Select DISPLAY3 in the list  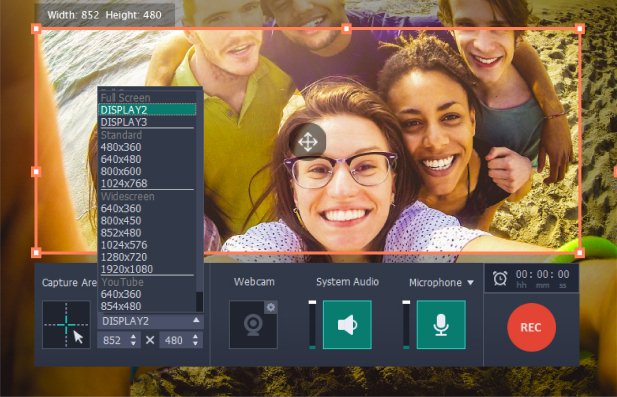(x=147, y=122)
